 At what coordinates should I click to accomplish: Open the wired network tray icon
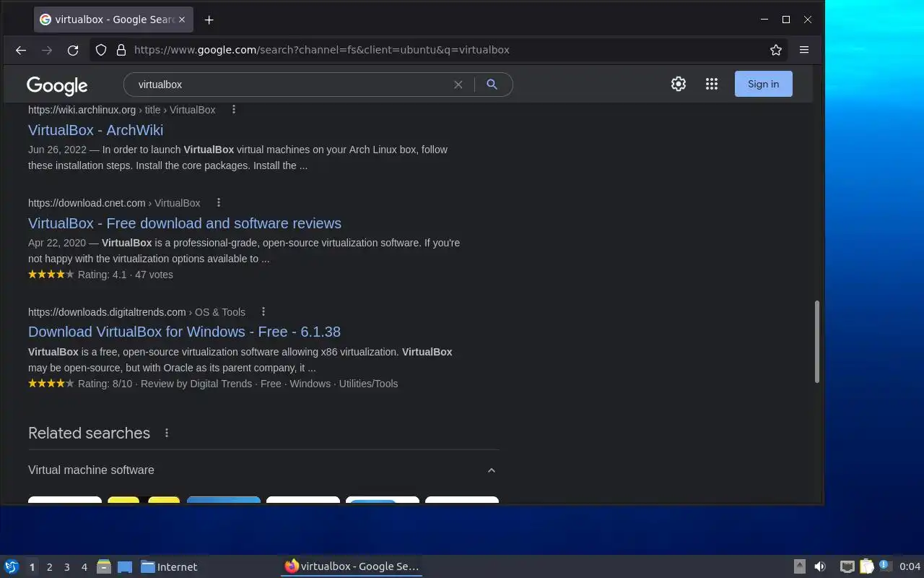pos(847,566)
